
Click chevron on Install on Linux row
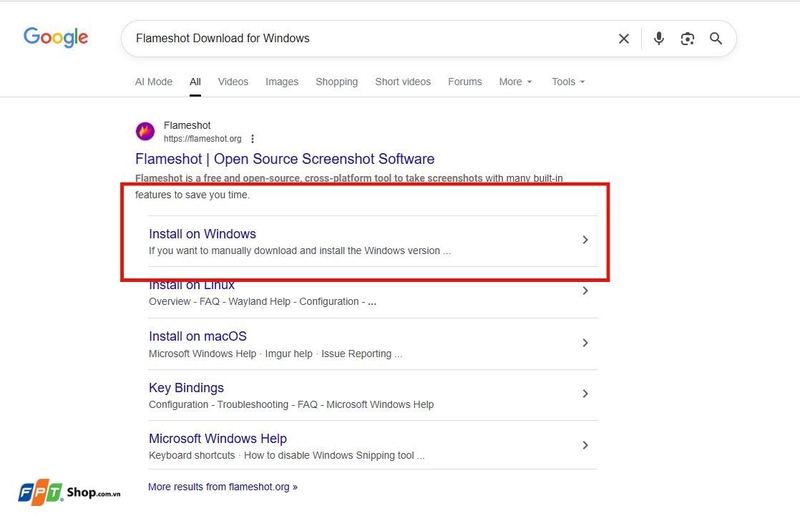(585, 291)
